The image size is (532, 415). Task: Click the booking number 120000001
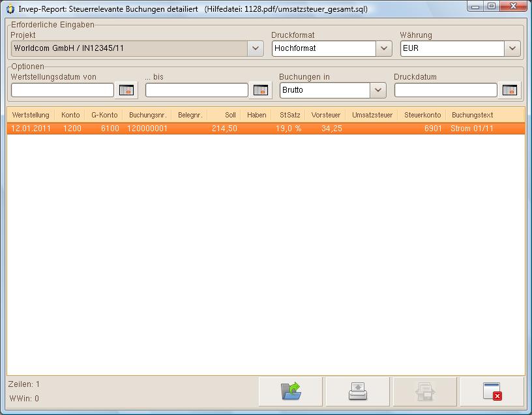click(x=147, y=129)
